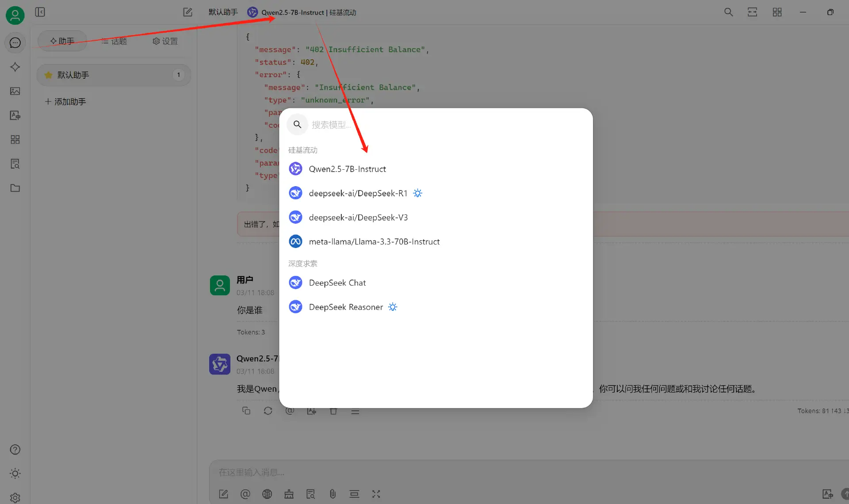Screen dimensions: 849x504
Task: Click the translate icon at input right
Action: tap(827, 494)
